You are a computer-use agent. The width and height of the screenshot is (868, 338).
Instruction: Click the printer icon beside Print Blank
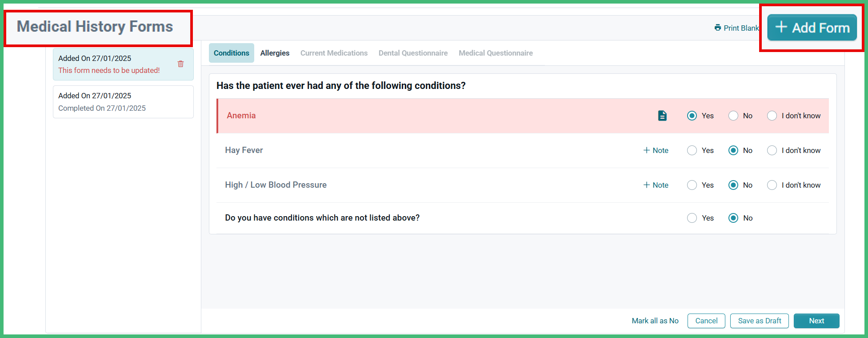click(x=718, y=28)
